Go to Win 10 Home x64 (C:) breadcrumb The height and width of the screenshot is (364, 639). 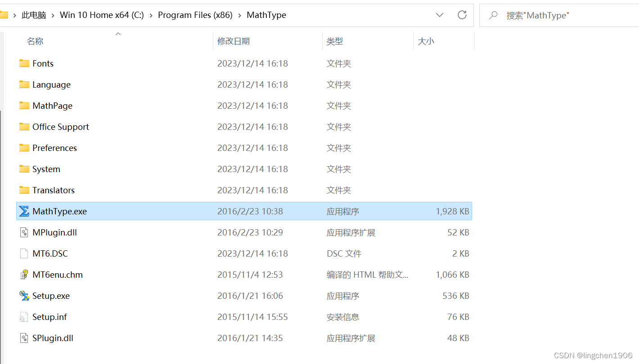[x=102, y=15]
